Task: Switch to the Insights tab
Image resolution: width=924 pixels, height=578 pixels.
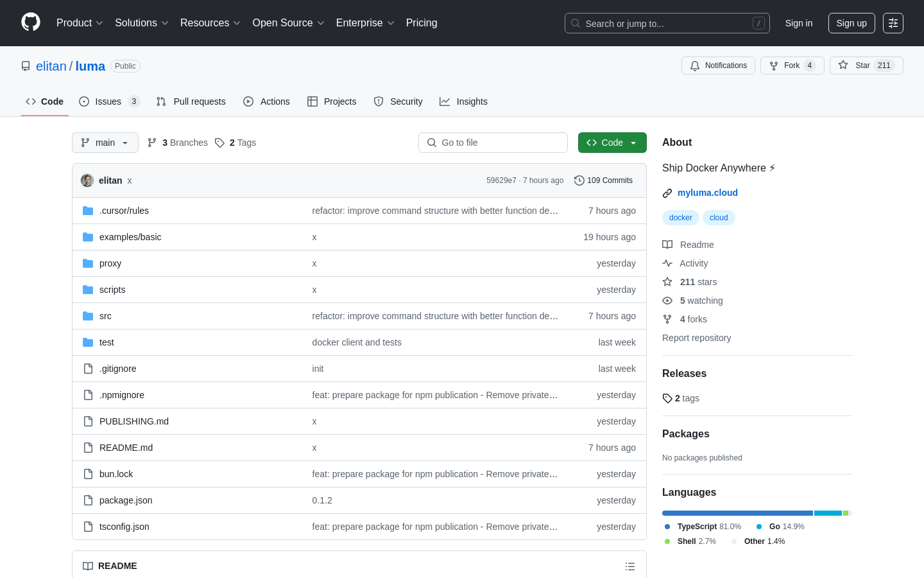Action: tap(463, 101)
